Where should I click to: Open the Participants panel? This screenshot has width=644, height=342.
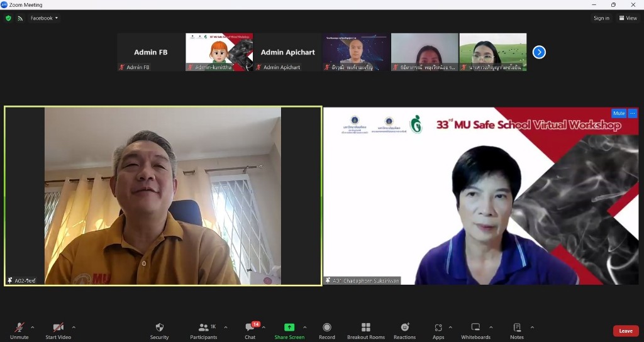[x=204, y=331]
